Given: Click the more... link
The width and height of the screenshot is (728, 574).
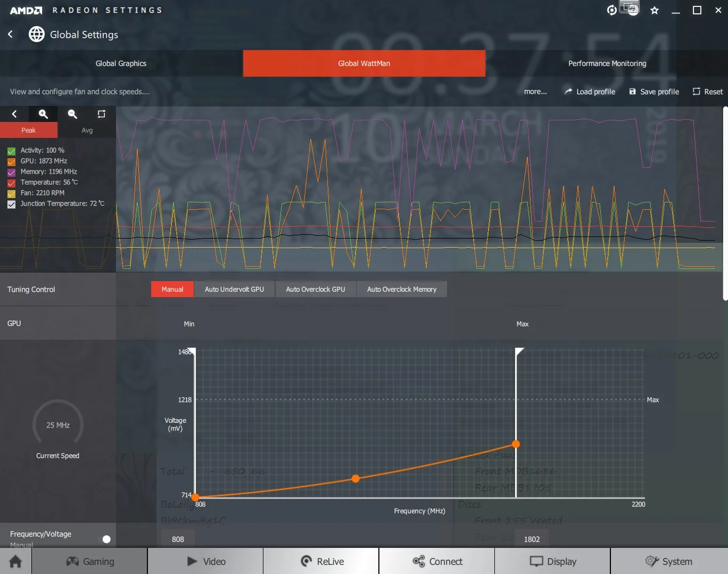Looking at the screenshot, I should 535,92.
